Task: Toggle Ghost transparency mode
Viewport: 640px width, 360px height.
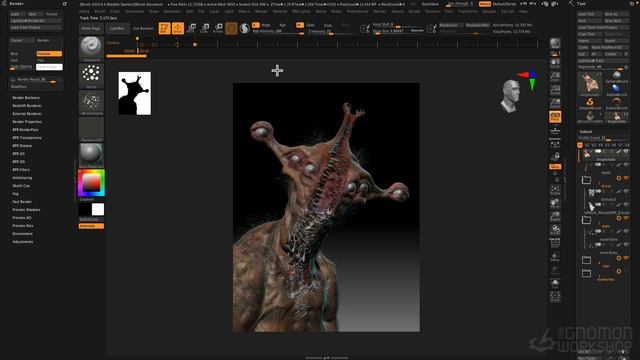Action: (555, 271)
